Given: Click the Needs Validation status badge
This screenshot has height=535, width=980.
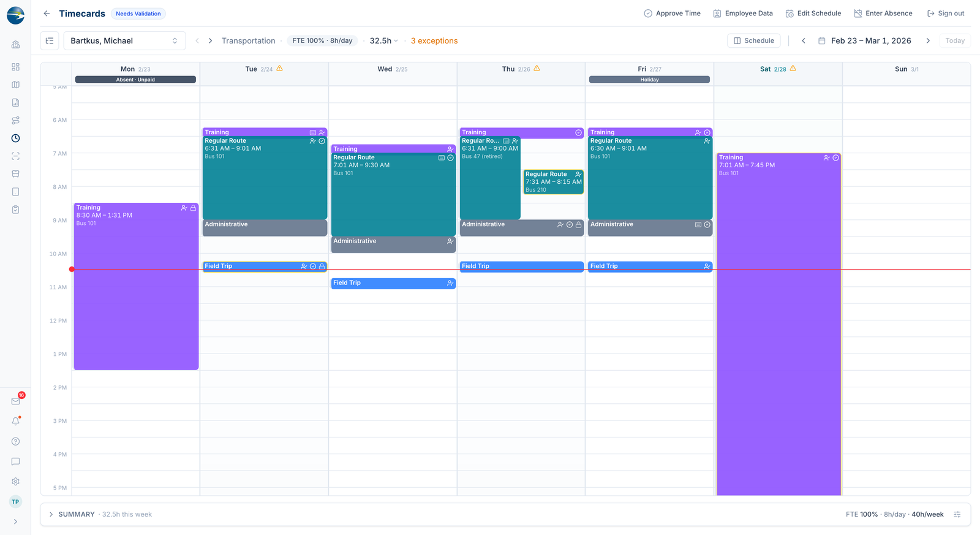Looking at the screenshot, I should (138, 13).
